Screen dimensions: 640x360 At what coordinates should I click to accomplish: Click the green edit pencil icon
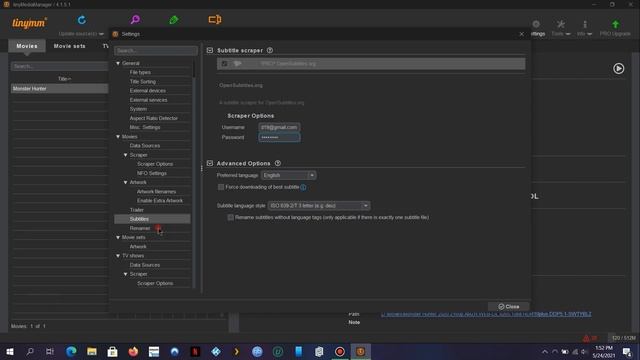pos(174,20)
